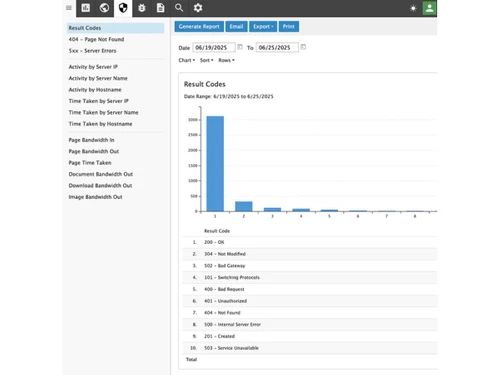Click the Result Code column header

coord(217,231)
